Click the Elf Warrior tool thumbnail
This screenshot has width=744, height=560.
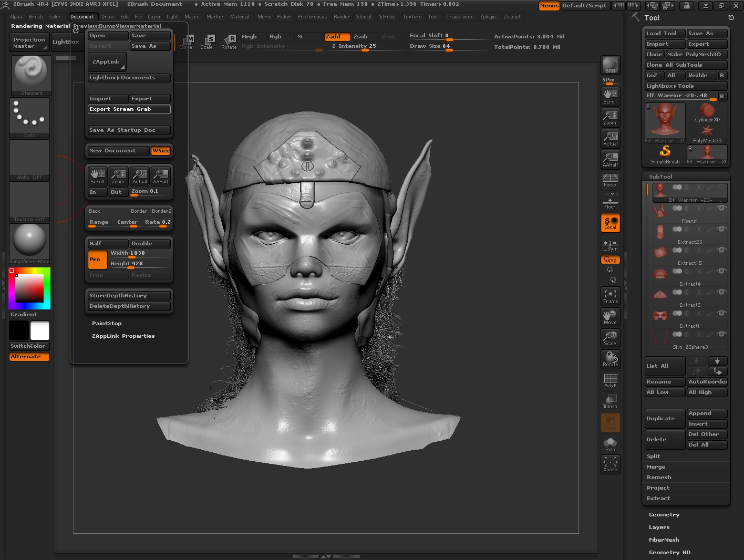[665, 123]
